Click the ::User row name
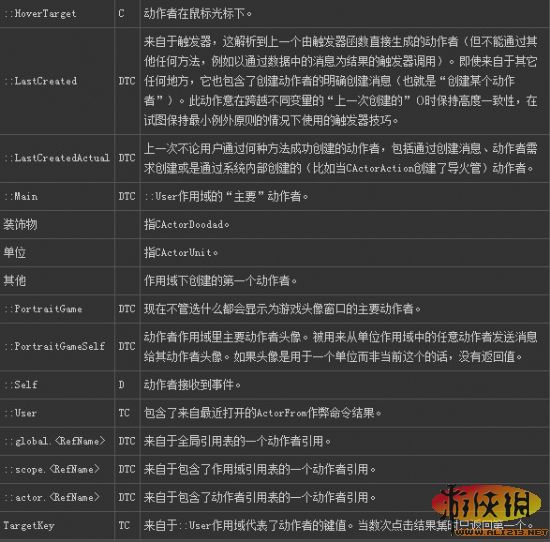Screen dimensions: 550x542 (x=20, y=413)
